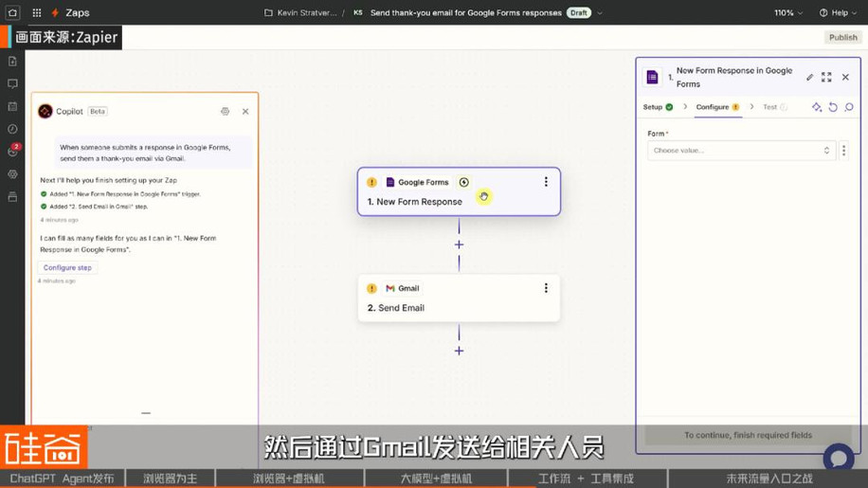The width and height of the screenshot is (868, 488).
Task: Open Copilot panel settings icon
Action: click(225, 112)
